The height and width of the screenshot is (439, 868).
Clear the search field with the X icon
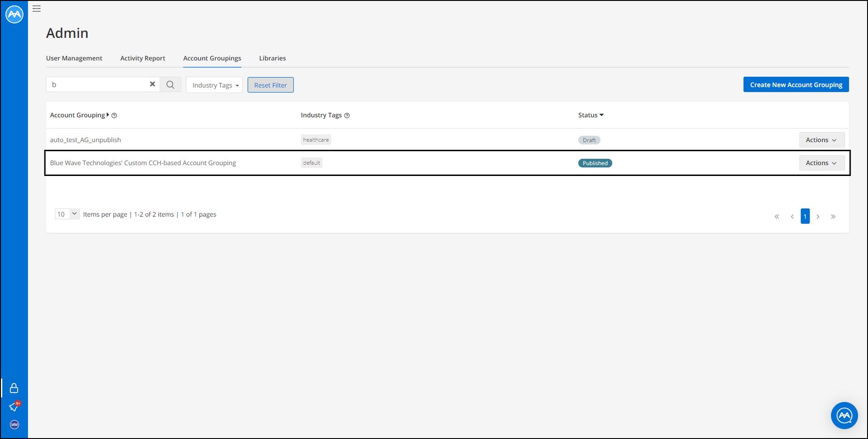tap(152, 84)
